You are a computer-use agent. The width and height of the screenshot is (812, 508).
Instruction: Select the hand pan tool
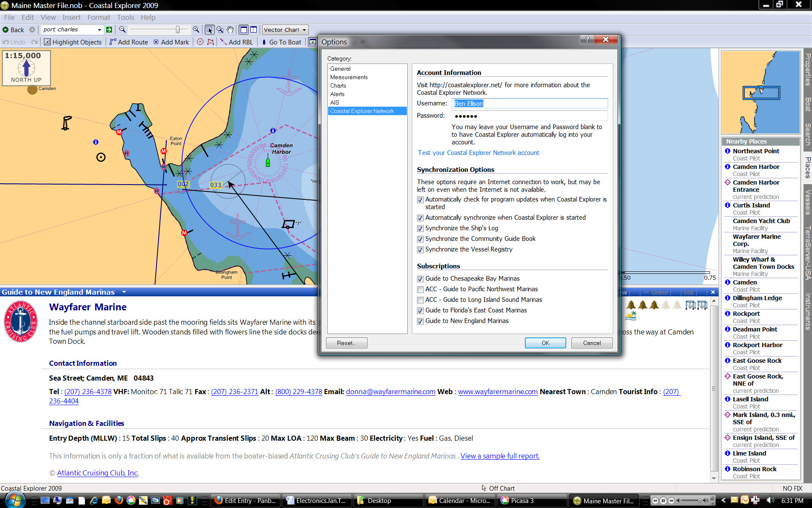230,30
